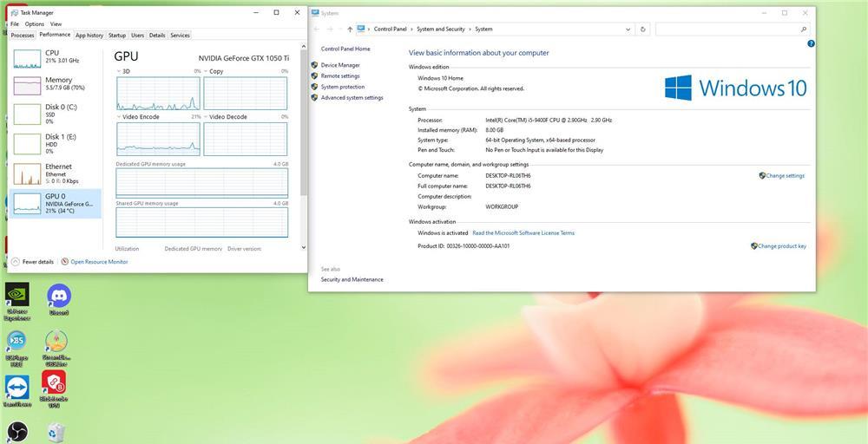Click the System and Security breadcrumb
This screenshot has width=868, height=444.
pos(441,29)
